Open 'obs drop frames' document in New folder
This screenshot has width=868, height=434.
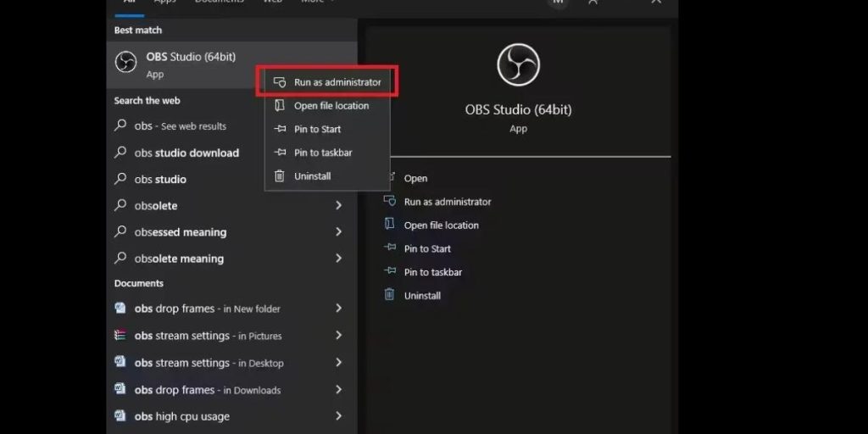[207, 309]
